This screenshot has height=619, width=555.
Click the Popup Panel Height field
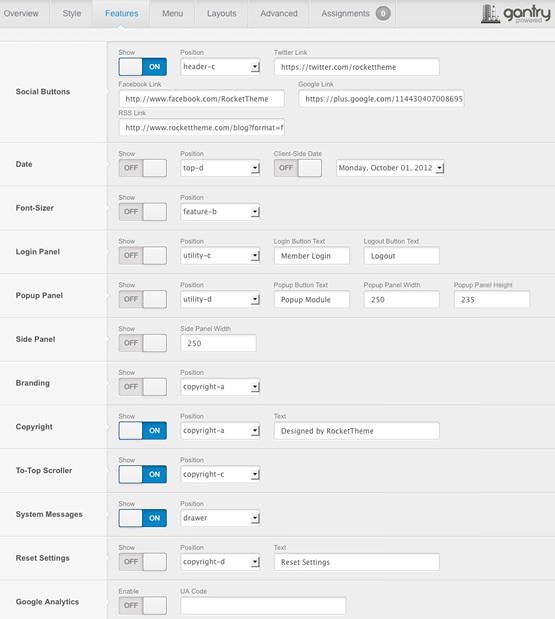click(x=492, y=300)
